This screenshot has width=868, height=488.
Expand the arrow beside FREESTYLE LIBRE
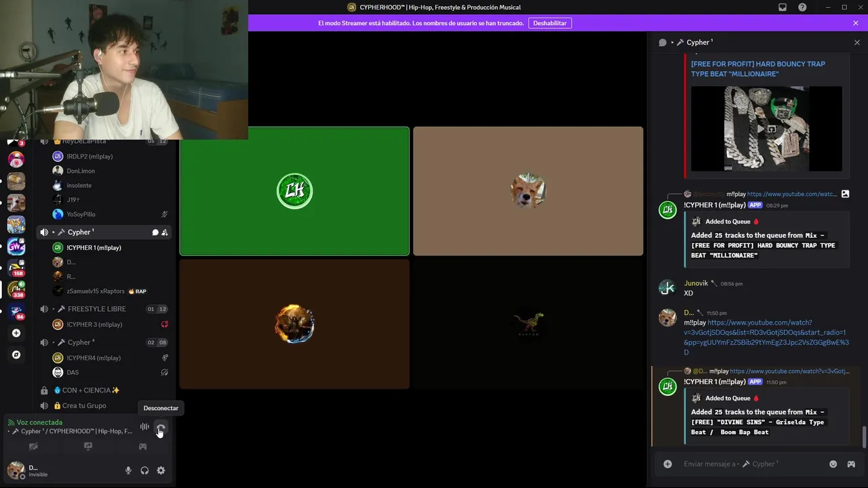point(54,309)
